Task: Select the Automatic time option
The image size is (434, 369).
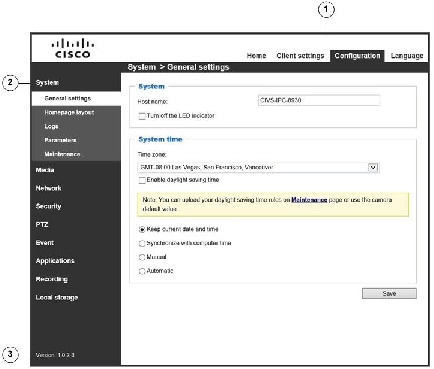Action: tap(142, 271)
